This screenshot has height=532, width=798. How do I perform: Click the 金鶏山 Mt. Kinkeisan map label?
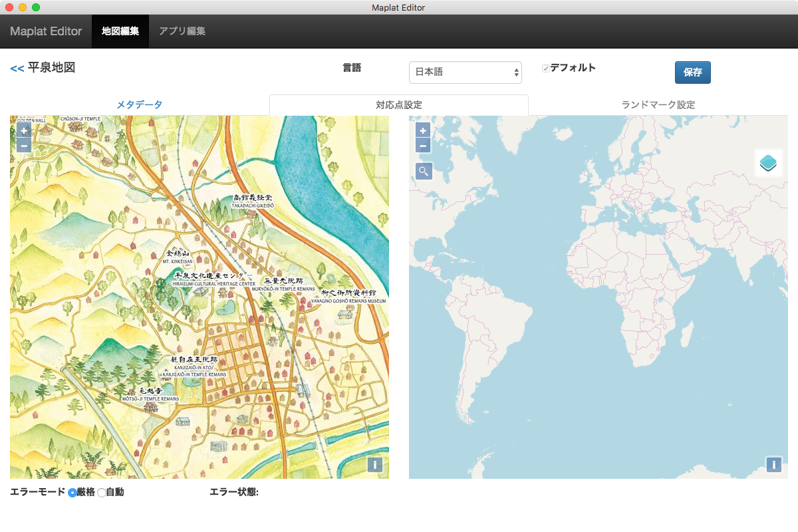click(x=178, y=257)
